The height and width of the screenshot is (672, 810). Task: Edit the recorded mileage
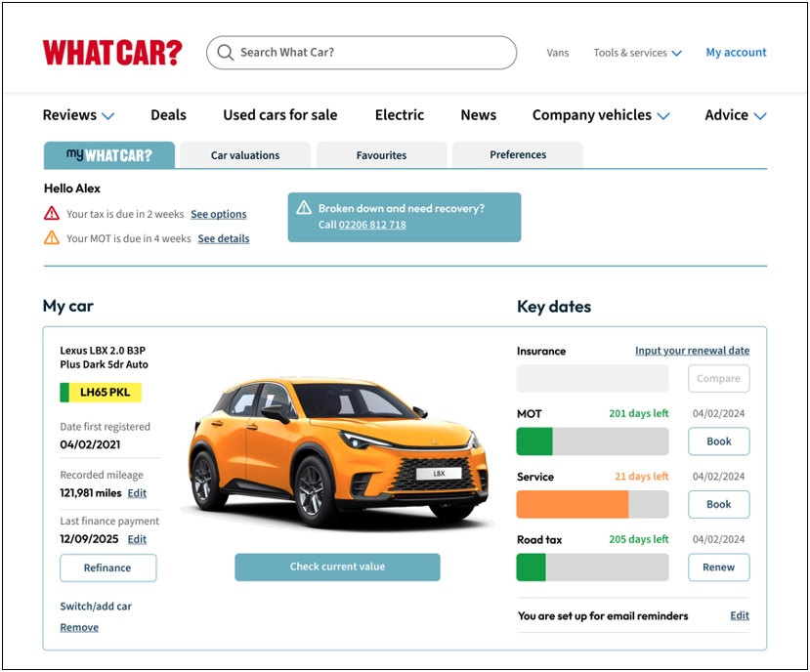(x=137, y=493)
